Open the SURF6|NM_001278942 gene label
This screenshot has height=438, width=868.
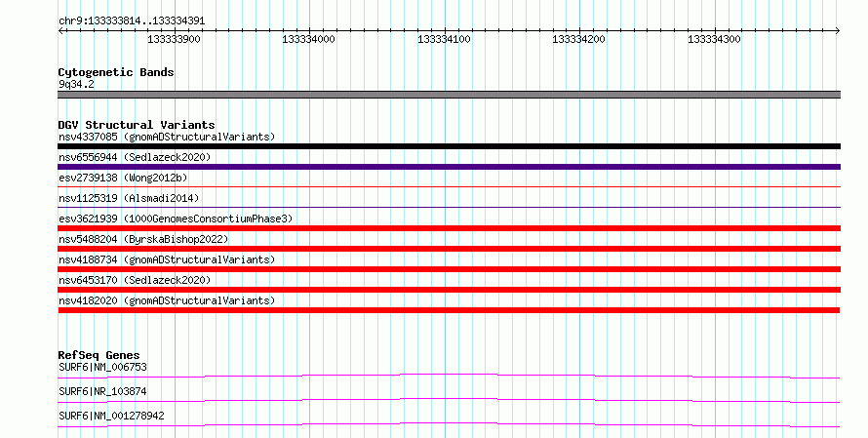(x=111, y=416)
